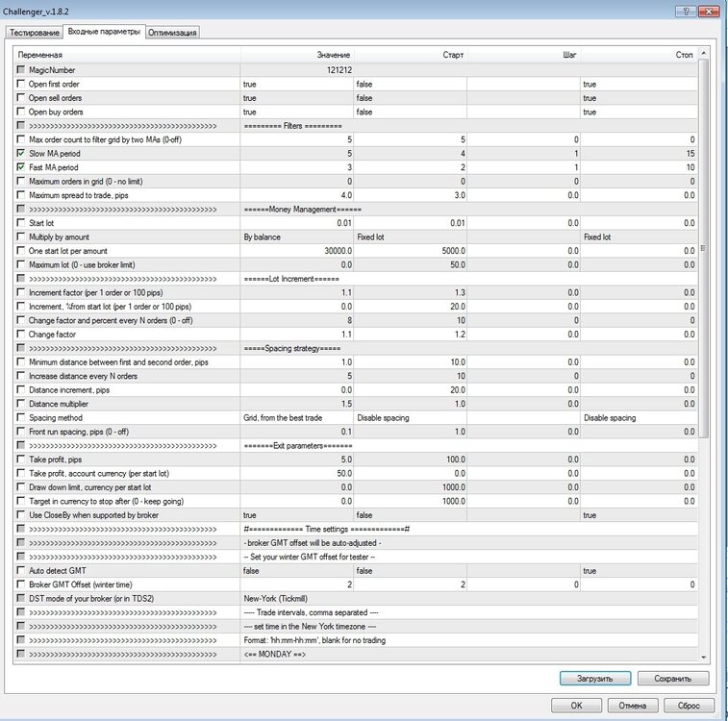
Task: Open Spacing method start 'Disable spacing' cell
Action: click(x=410, y=418)
